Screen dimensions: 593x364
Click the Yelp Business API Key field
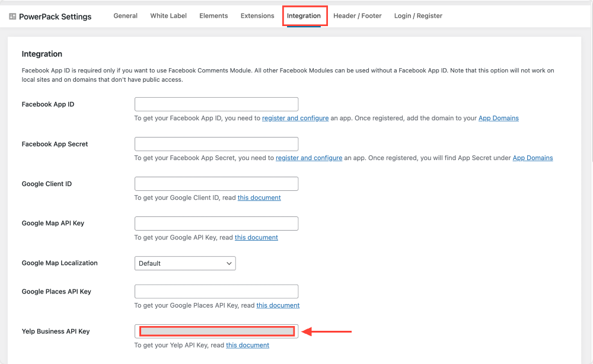tap(216, 331)
